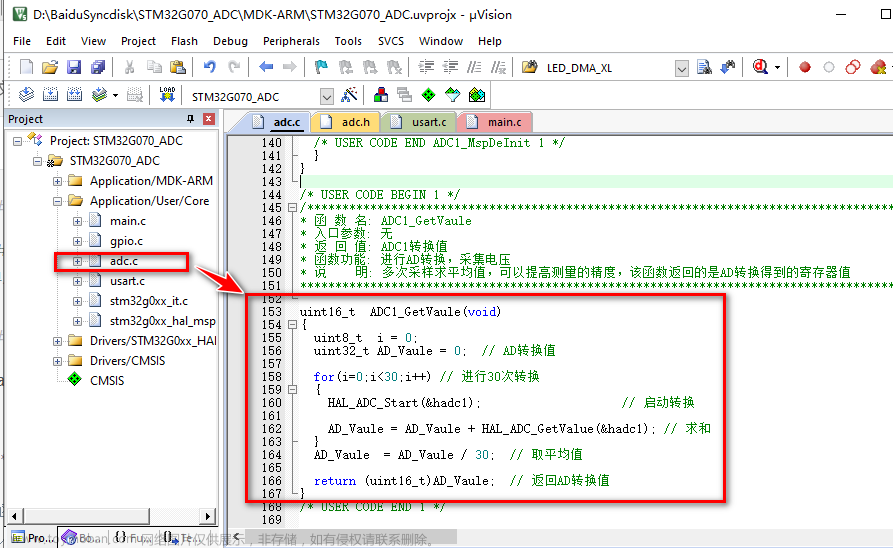Click Project panel scrollbar left arrow
The width and height of the screenshot is (893, 548).
(x=14, y=517)
